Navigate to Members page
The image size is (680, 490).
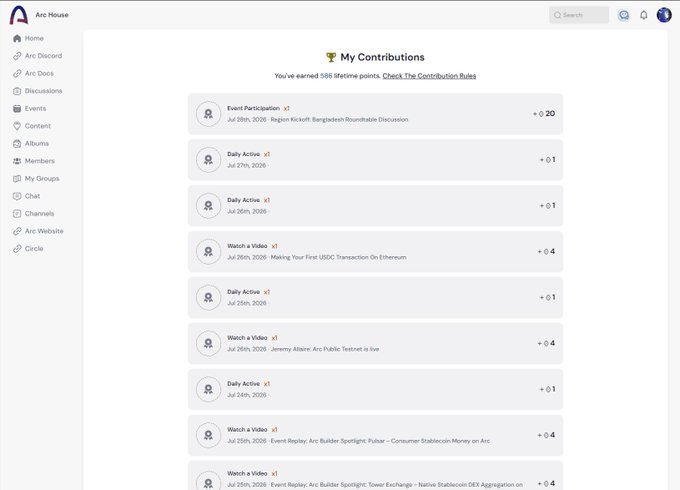pyautogui.click(x=39, y=161)
